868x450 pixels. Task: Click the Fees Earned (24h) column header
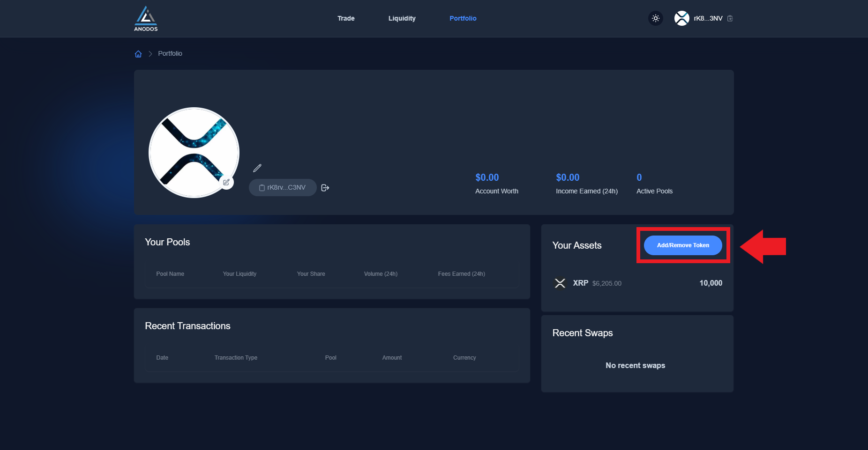pyautogui.click(x=461, y=274)
